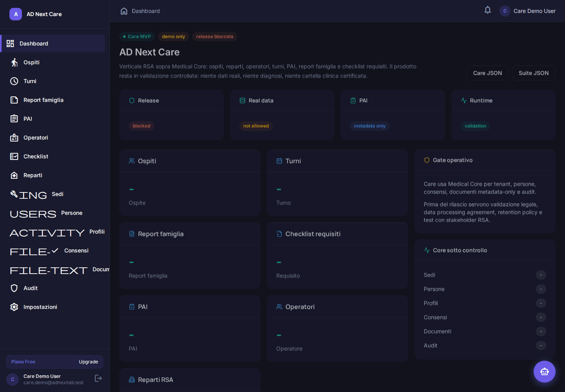Screen dimensions: 565x392
Task: Click the Audit row count badge
Action: click(541, 345)
